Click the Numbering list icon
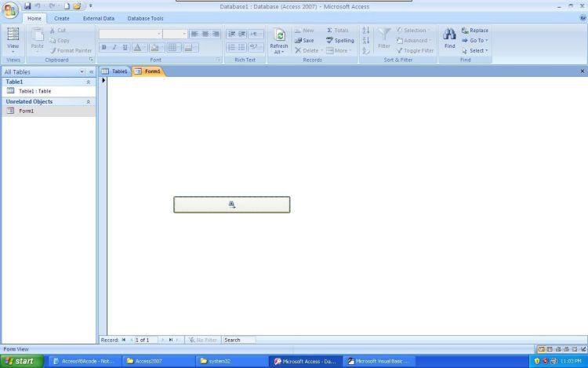 (x=232, y=47)
